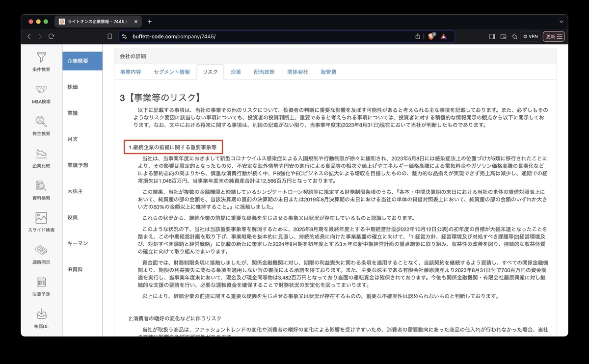Viewport: 589px width, 364px height.
Task: Open Brave Shields in the address bar
Action: [x=430, y=36]
